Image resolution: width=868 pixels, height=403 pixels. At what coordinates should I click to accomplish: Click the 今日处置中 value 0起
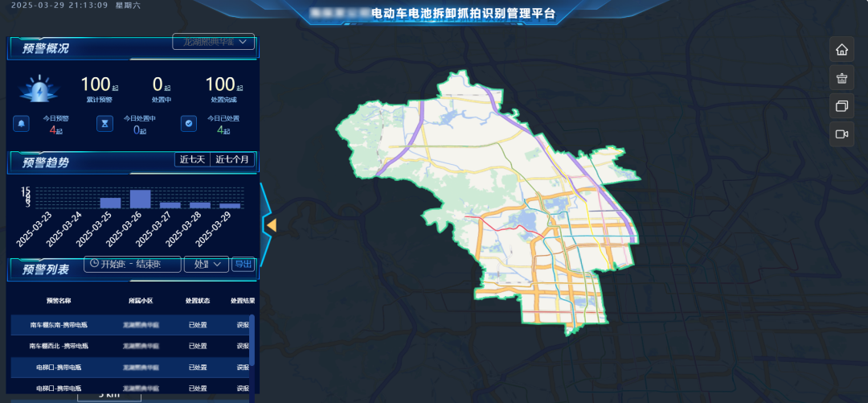point(140,130)
